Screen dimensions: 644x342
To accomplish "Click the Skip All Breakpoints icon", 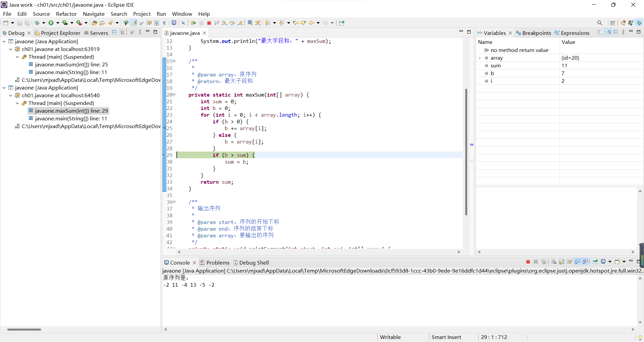I will click(183, 23).
